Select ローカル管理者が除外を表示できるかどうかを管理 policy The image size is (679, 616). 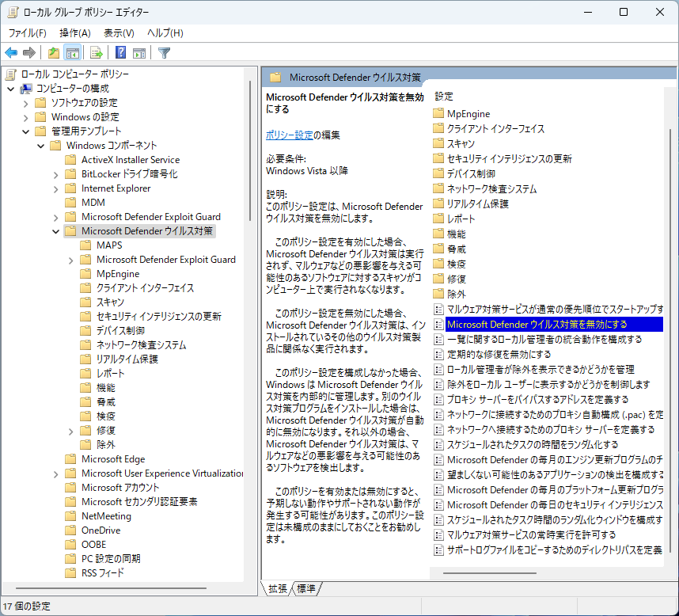click(541, 370)
